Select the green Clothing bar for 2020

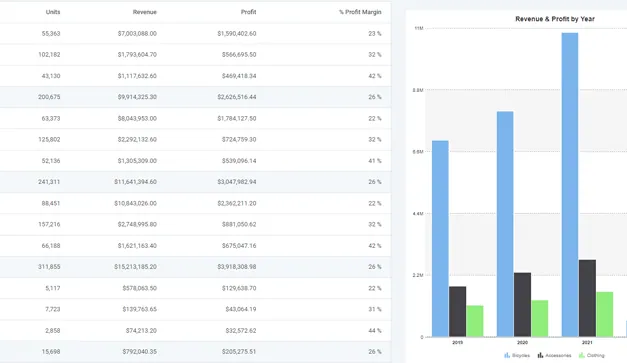click(x=539, y=318)
